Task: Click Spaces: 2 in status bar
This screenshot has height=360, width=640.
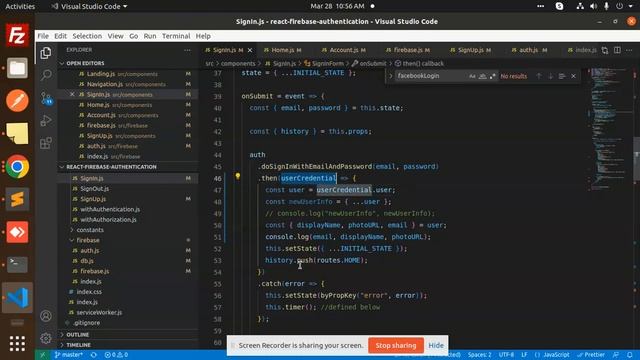Action: (480, 355)
